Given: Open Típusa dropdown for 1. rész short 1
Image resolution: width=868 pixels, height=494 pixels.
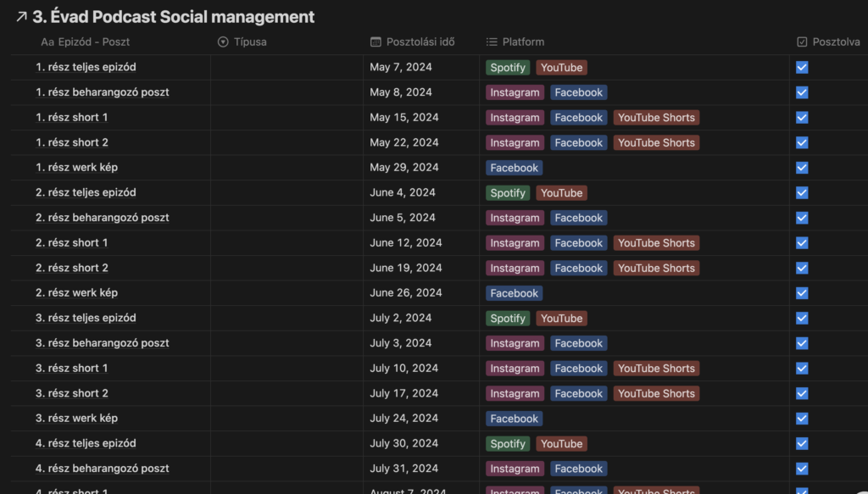Looking at the screenshot, I should pos(287,117).
